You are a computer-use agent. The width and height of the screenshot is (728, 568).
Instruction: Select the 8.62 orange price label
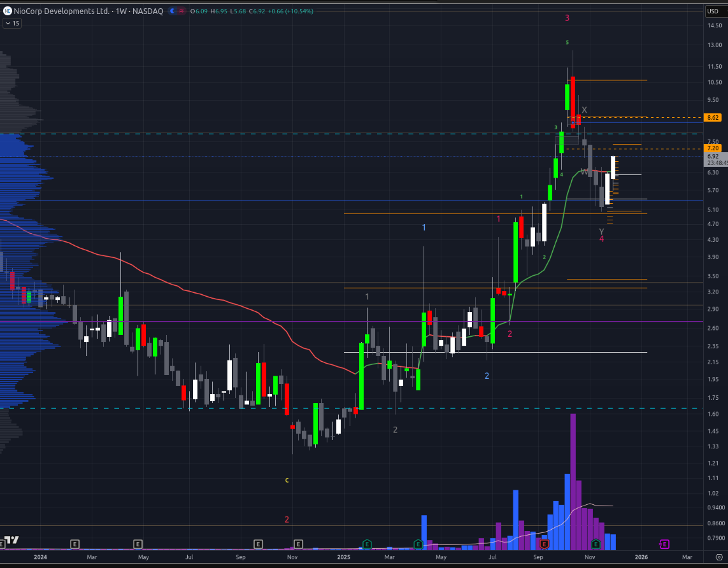pos(713,118)
